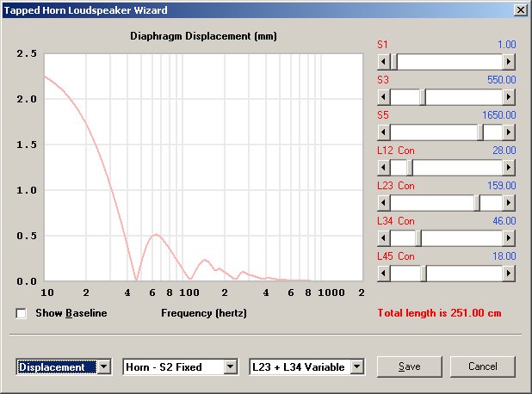Click the Cancel button
532x394 pixels.
pyautogui.click(x=483, y=366)
